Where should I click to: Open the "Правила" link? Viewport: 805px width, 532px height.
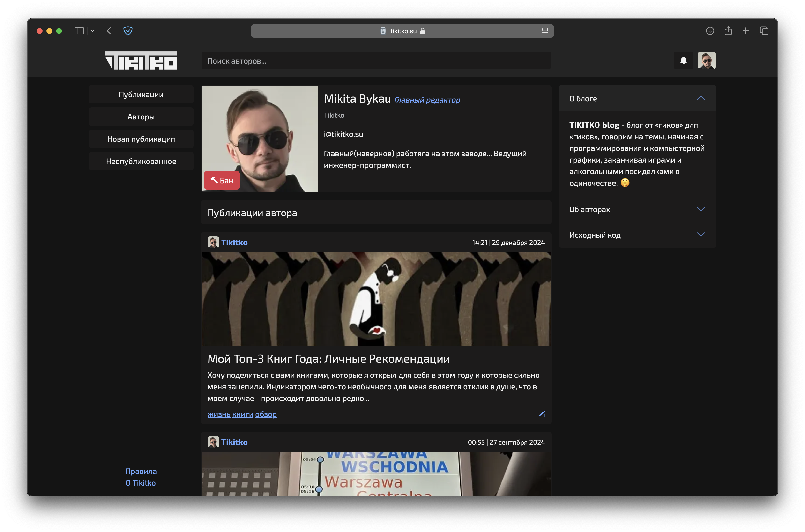(141, 471)
